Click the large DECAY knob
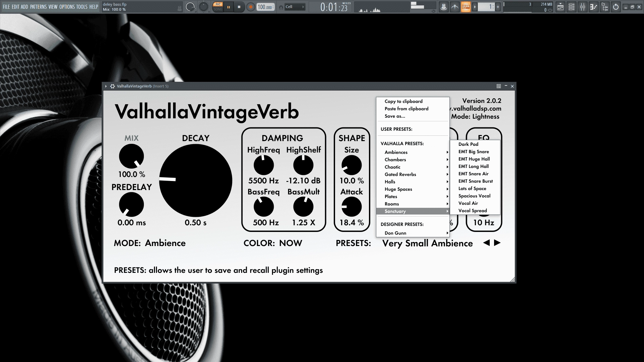The height and width of the screenshot is (362, 644). tap(196, 181)
